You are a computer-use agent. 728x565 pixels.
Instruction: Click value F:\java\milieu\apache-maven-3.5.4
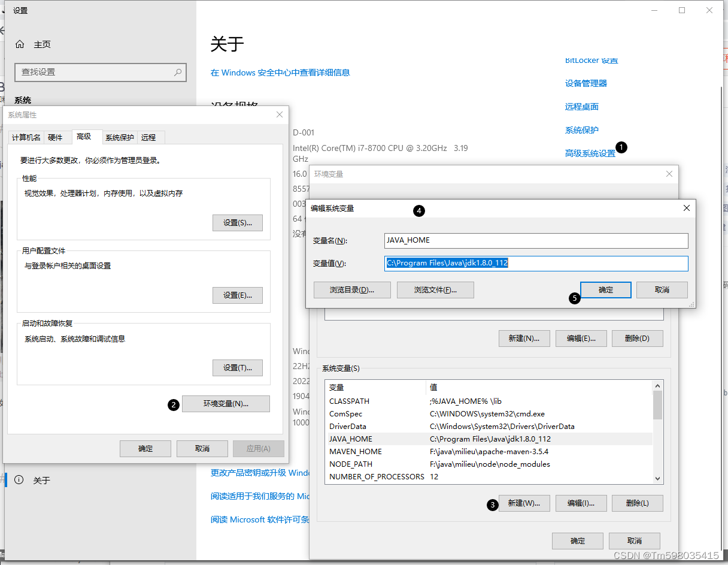click(489, 451)
